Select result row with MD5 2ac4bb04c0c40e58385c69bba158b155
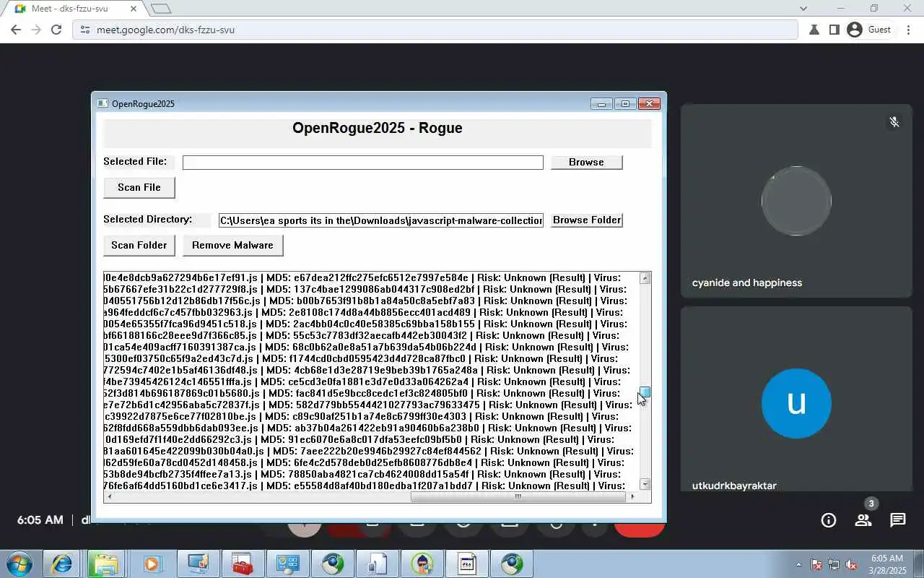The width and height of the screenshot is (924, 578). click(x=372, y=324)
